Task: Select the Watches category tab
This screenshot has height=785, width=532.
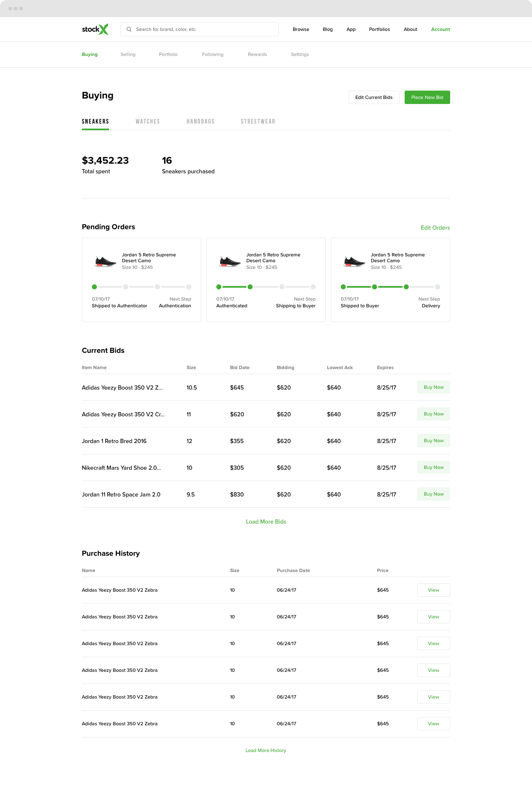Action: (148, 122)
